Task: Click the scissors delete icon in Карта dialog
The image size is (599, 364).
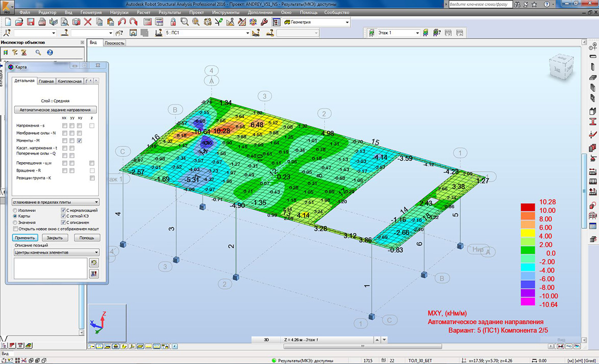Action: click(93, 274)
